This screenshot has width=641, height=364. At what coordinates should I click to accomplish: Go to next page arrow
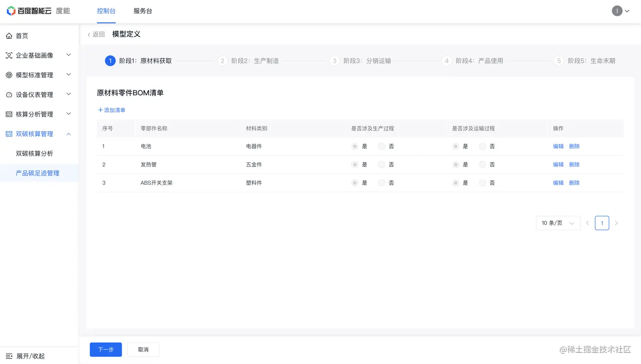pyautogui.click(x=617, y=223)
